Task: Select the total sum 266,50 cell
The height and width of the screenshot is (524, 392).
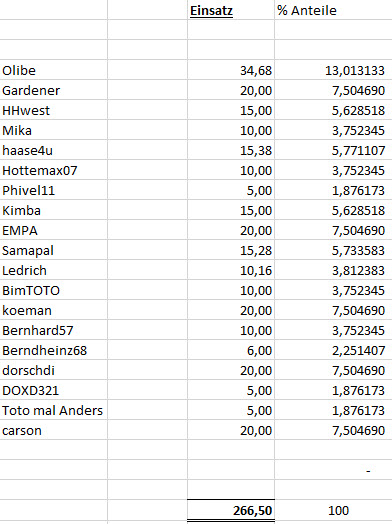Action: (231, 510)
